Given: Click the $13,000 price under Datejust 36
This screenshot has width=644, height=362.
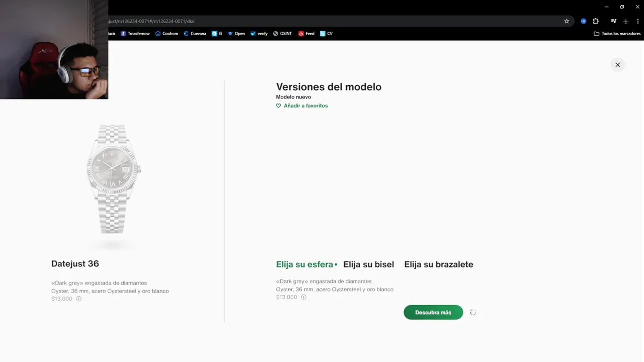Looking at the screenshot, I should coord(62,299).
